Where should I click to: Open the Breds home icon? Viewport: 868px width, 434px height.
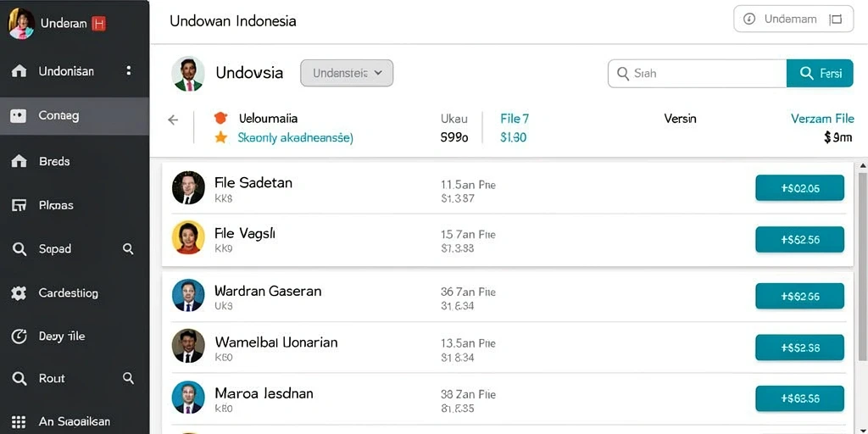pyautogui.click(x=19, y=161)
